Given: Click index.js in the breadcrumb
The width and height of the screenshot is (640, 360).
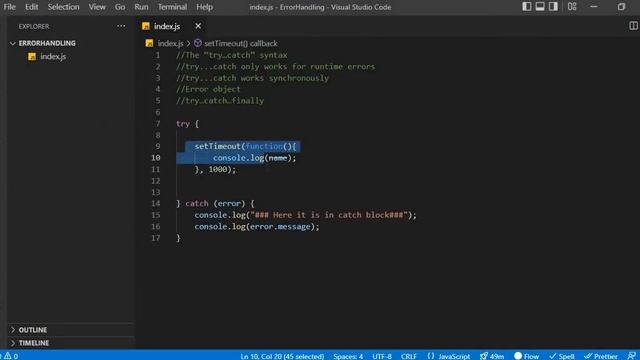Looking at the screenshot, I should click(170, 43).
